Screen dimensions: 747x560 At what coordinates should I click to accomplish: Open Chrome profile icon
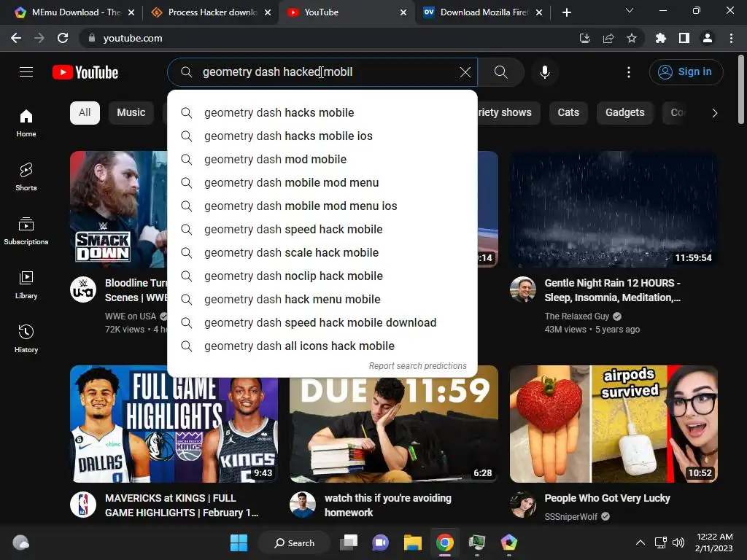pos(708,38)
